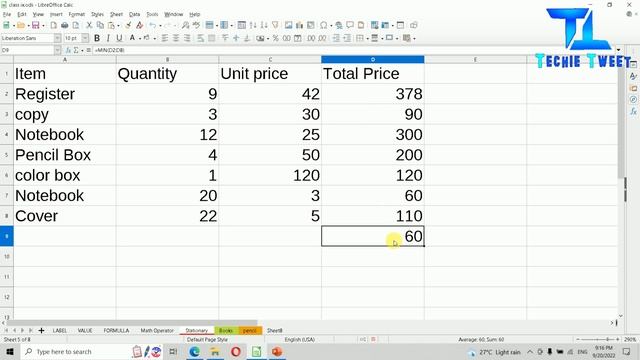640x360 pixels.
Task: Click the AutoFilter funnel icon
Action: pos(275,25)
